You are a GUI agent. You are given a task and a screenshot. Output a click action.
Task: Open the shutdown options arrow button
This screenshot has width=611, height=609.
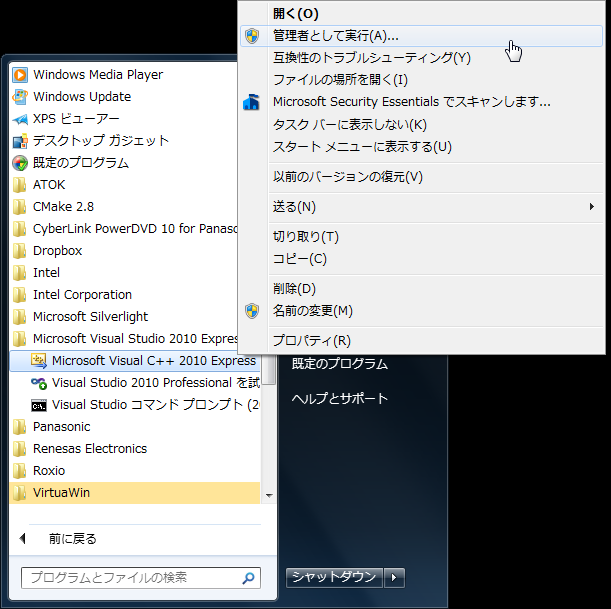(394, 577)
